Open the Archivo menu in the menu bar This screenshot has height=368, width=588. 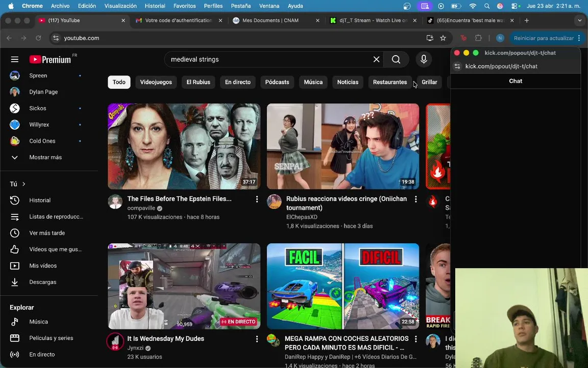click(60, 6)
